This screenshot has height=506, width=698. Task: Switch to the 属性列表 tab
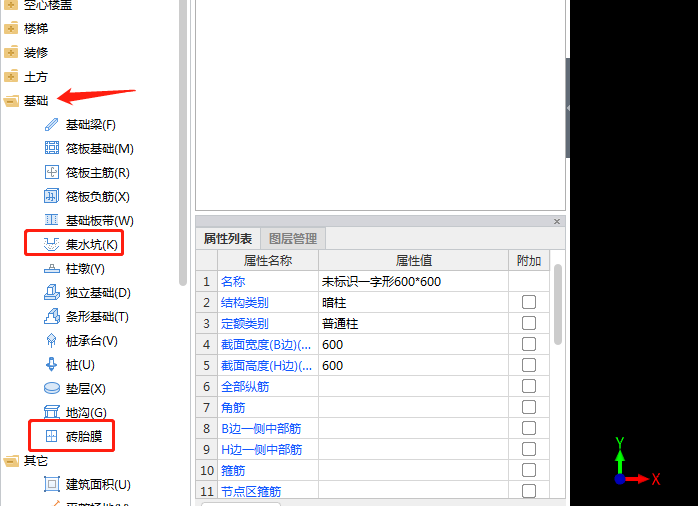click(228, 239)
